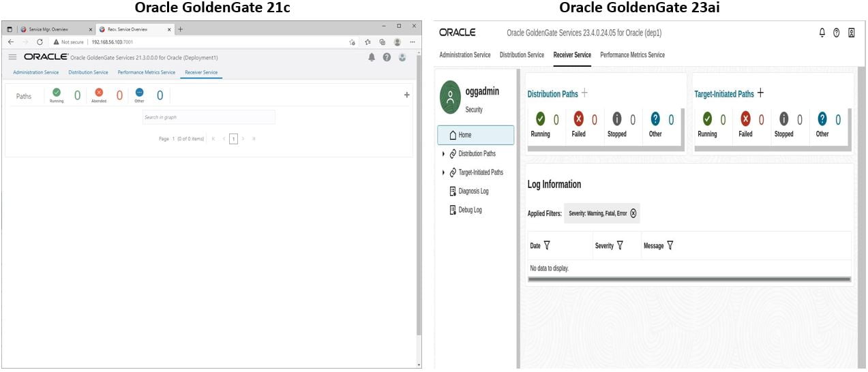Add a path with plus icon in 21c
Screen dimensions: 868x372
coord(407,95)
